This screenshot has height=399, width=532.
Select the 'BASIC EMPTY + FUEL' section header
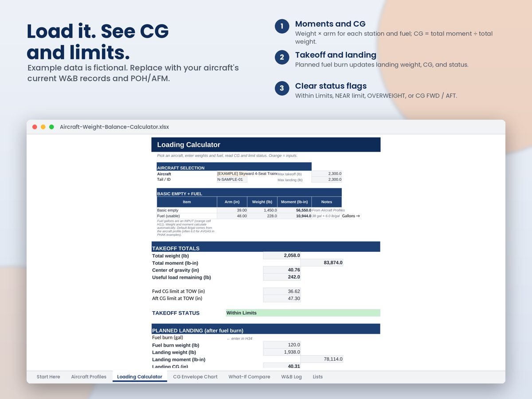tap(249, 192)
